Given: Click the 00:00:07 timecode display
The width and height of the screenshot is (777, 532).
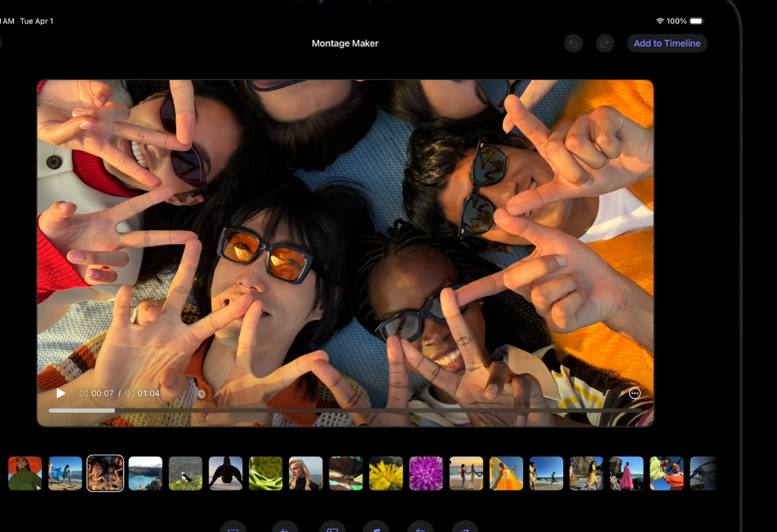Looking at the screenshot, I should [96, 393].
